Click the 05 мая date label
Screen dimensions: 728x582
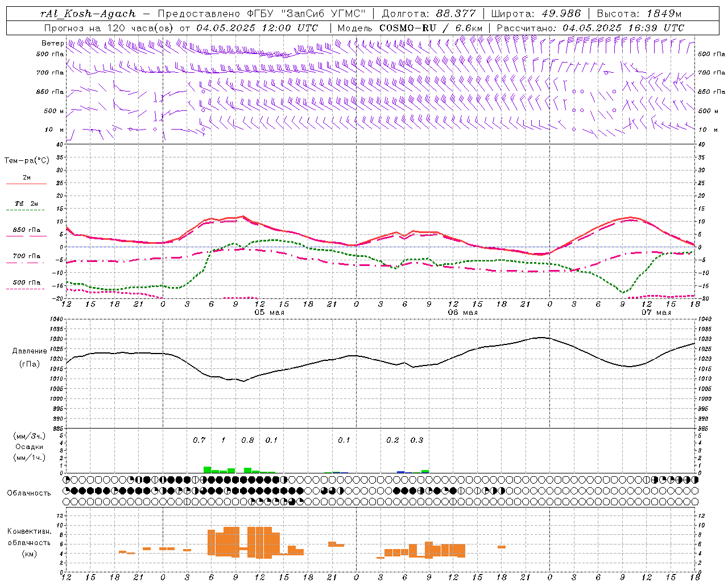269,313
